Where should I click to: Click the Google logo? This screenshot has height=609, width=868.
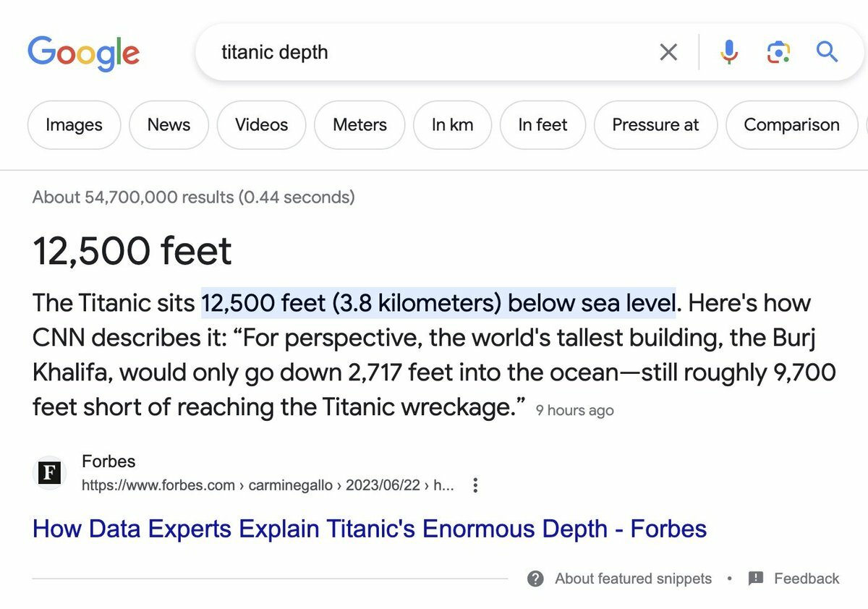pos(83,53)
